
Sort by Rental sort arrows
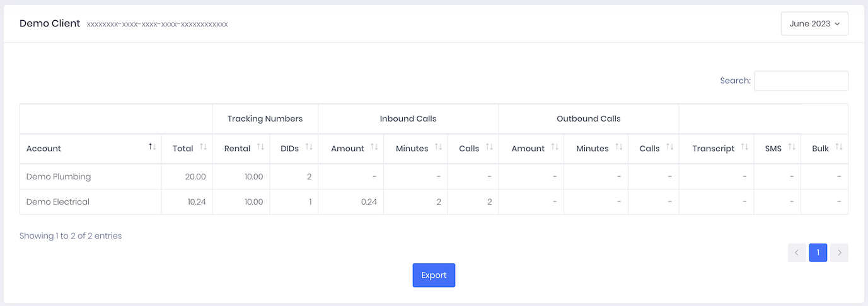260,147
